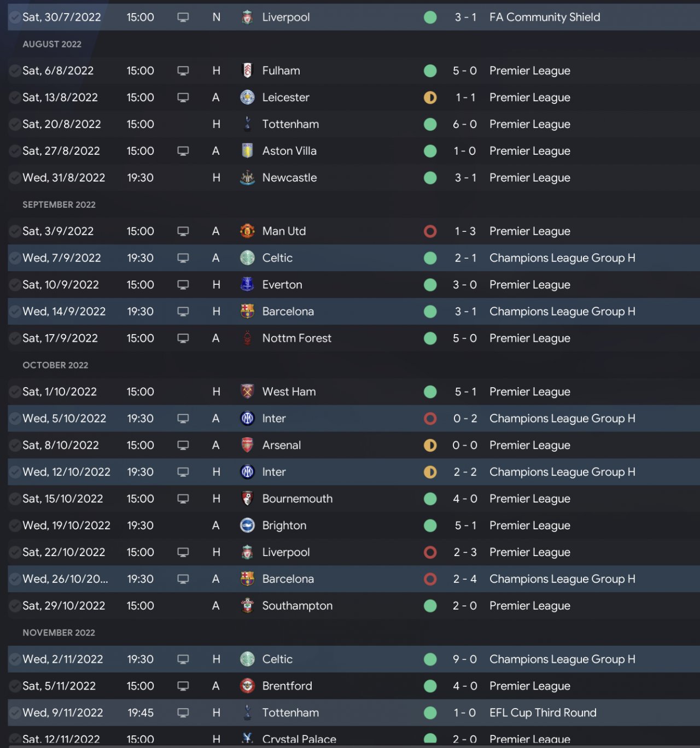Screen dimensions: 700x748
Task: Collapse the NOVEMBER 2022 month header
Action: coord(59,633)
